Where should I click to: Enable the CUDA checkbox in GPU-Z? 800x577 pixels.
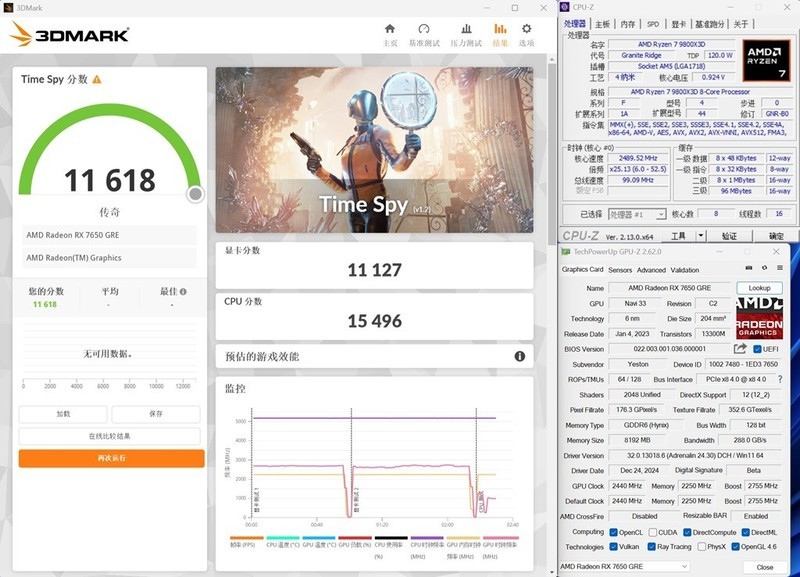coord(654,533)
